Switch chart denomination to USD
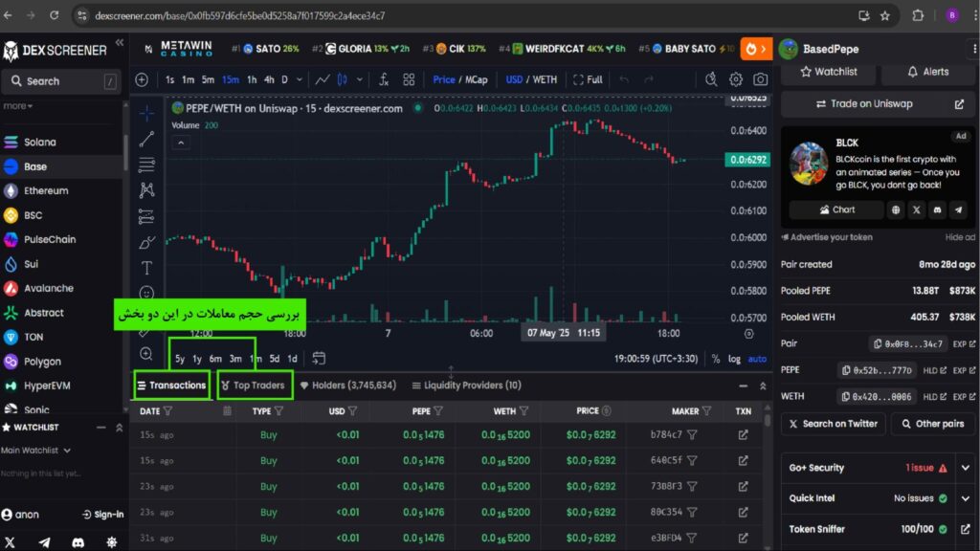The image size is (980, 551). click(514, 80)
